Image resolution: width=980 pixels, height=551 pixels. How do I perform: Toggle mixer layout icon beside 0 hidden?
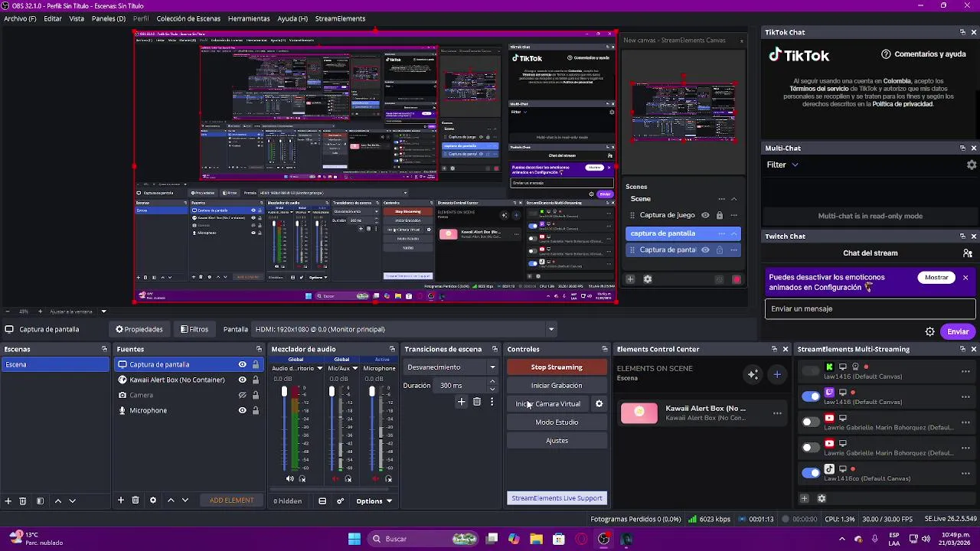point(322,501)
